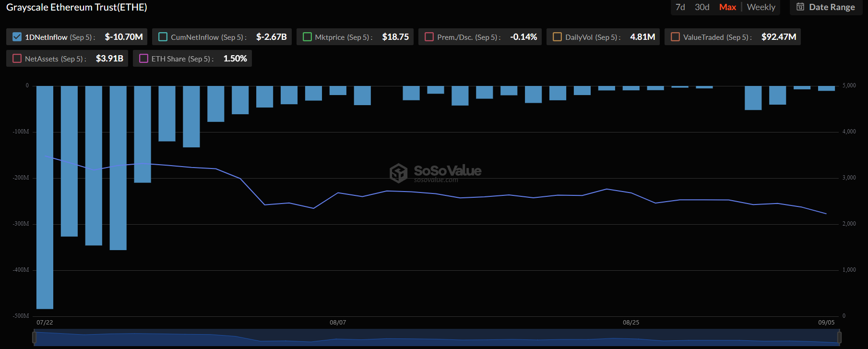
Task: Click the $18.75 market price value
Action: click(x=395, y=37)
